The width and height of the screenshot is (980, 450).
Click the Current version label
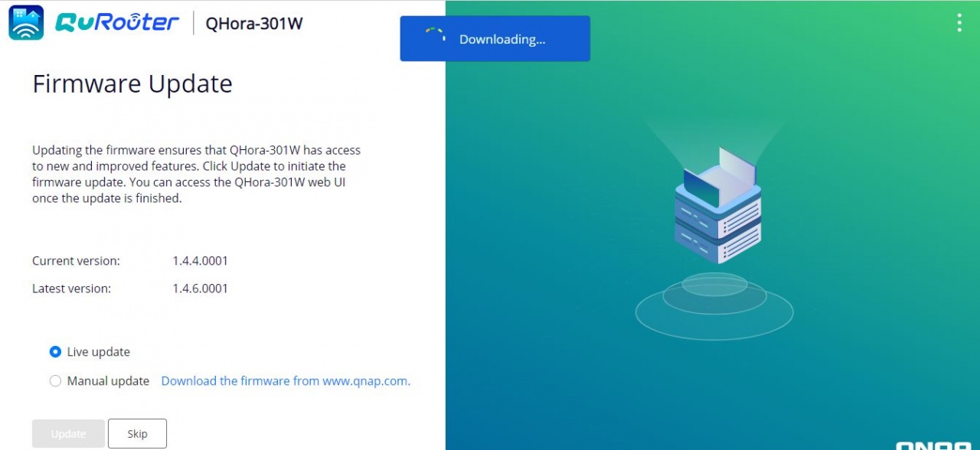coord(76,261)
